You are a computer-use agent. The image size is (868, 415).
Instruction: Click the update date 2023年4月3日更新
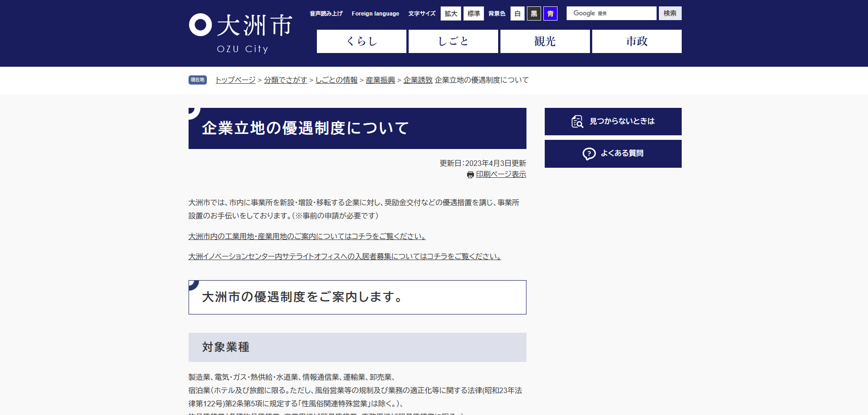(x=495, y=163)
